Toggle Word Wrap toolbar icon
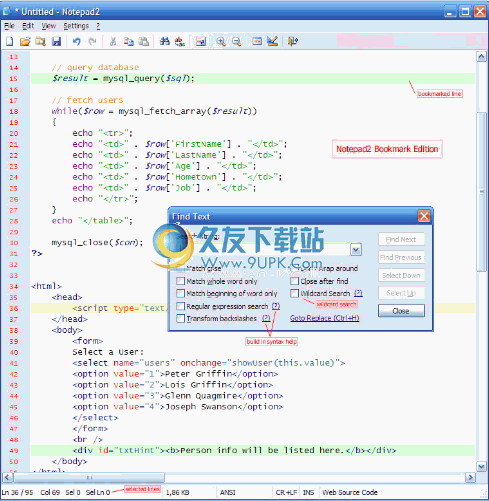The width and height of the screenshot is (489, 501). (x=201, y=41)
